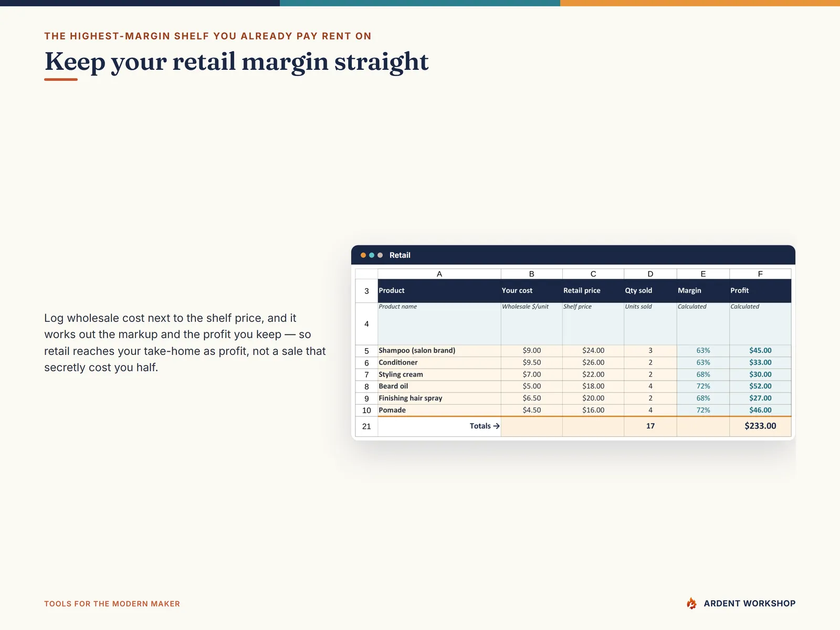Click the Product name hint cell

439,324
